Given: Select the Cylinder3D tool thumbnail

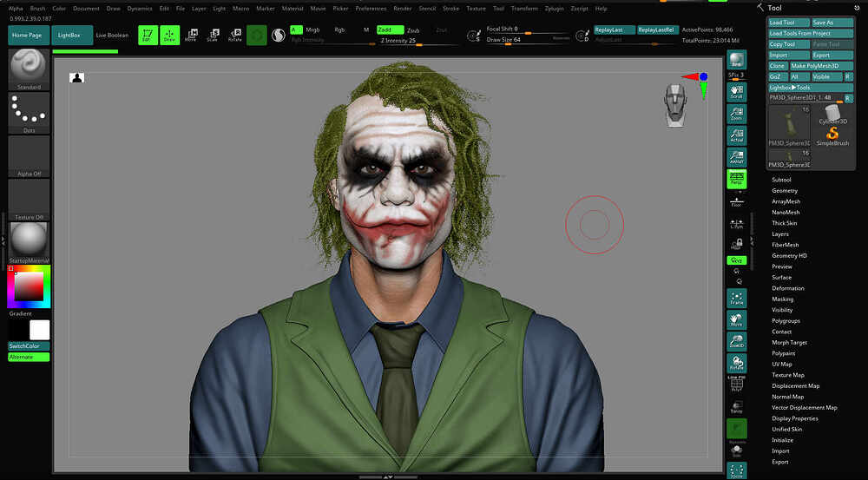Looking at the screenshot, I should (x=832, y=115).
